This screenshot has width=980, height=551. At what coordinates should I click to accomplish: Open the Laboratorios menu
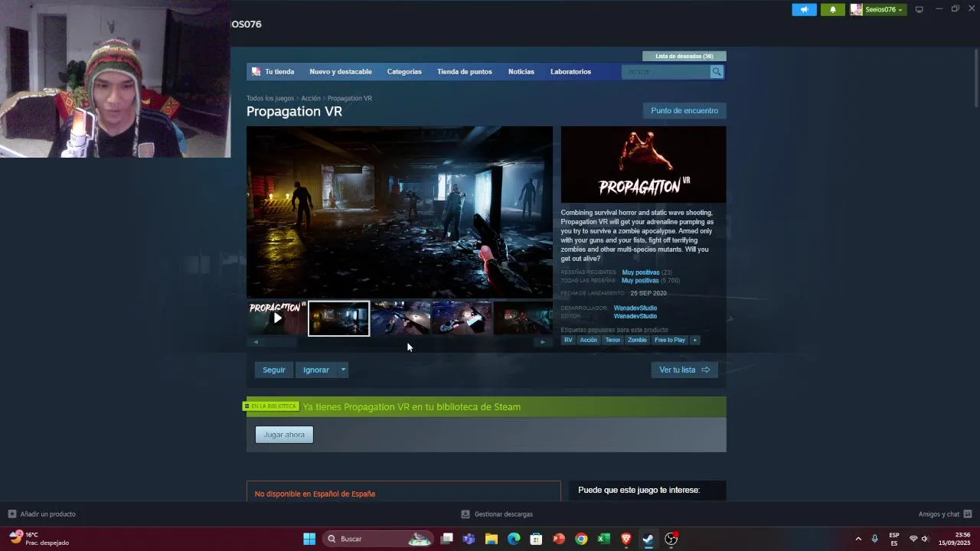[570, 71]
